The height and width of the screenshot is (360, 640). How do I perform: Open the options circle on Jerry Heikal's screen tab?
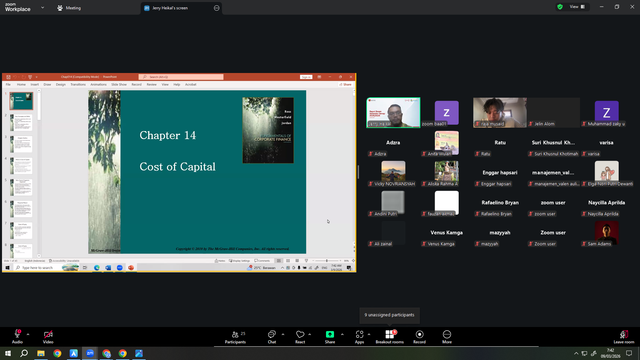pyautogui.click(x=216, y=8)
